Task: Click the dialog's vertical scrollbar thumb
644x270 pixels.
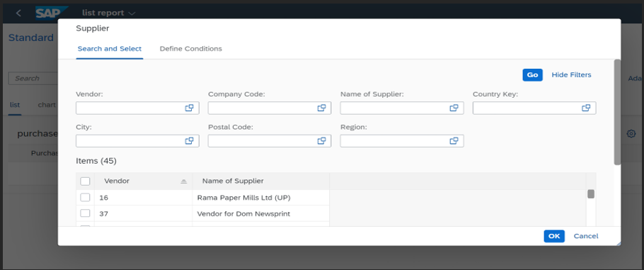Action: click(x=617, y=112)
